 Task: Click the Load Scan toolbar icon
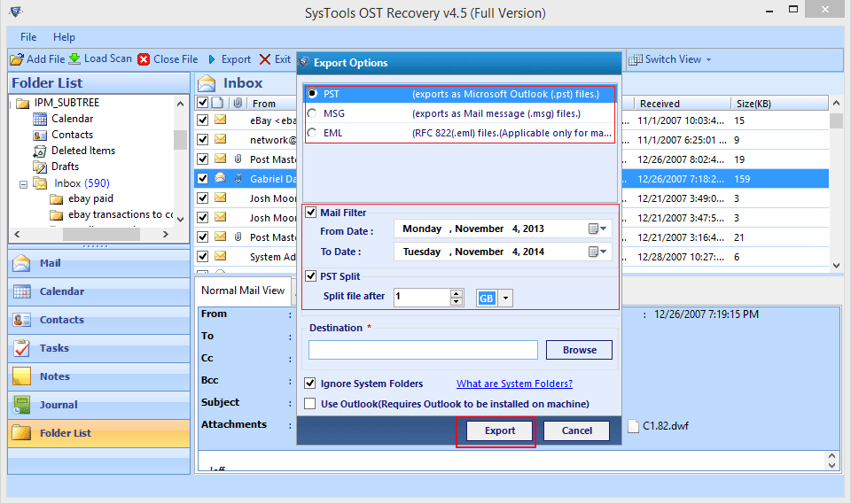[74, 58]
